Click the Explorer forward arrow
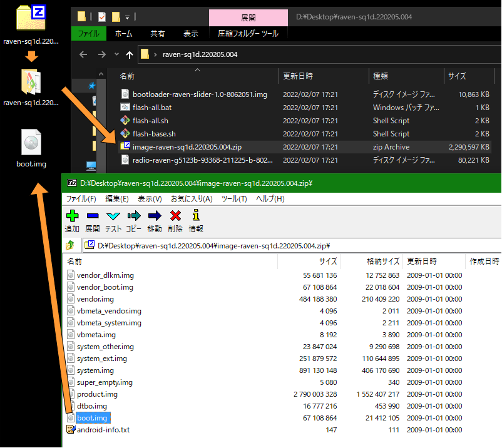Viewport: 502px width, 448px height. click(x=102, y=54)
